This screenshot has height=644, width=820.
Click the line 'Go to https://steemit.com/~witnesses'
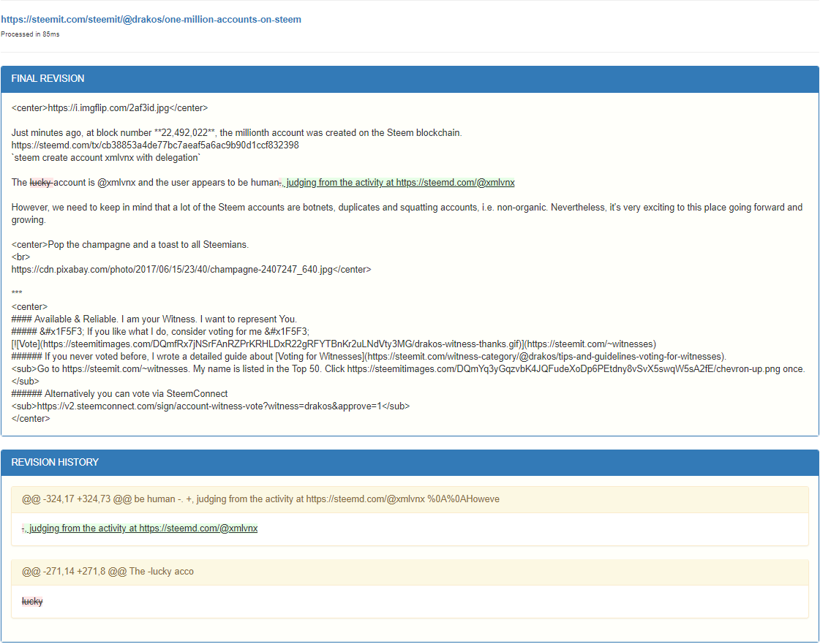408,375
